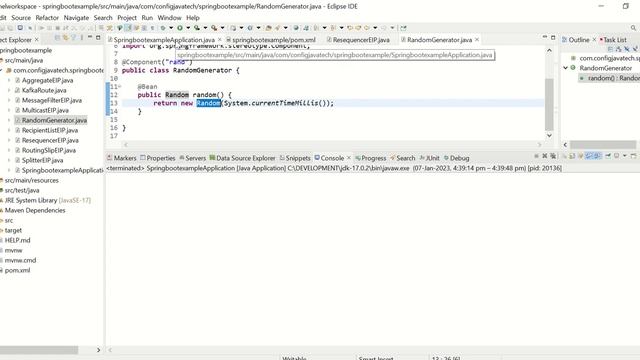
Task: Select random() method in Outline view
Action: pyautogui.click(x=611, y=78)
